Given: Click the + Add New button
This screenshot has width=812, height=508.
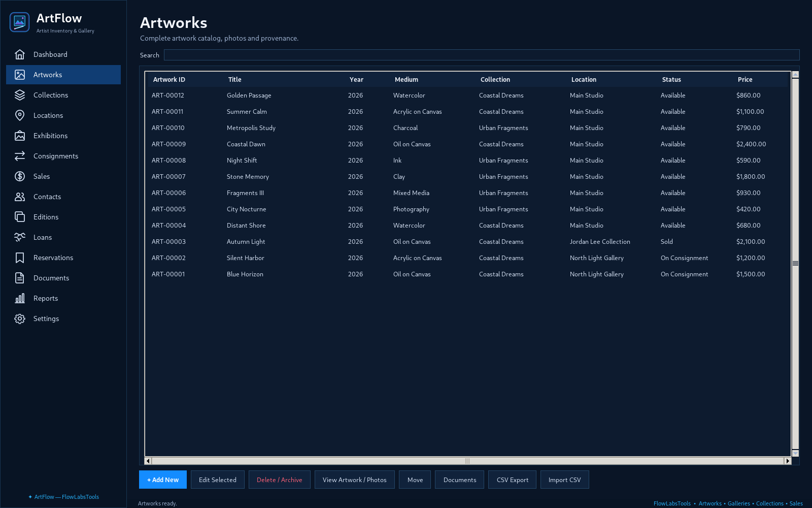Looking at the screenshot, I should (163, 480).
